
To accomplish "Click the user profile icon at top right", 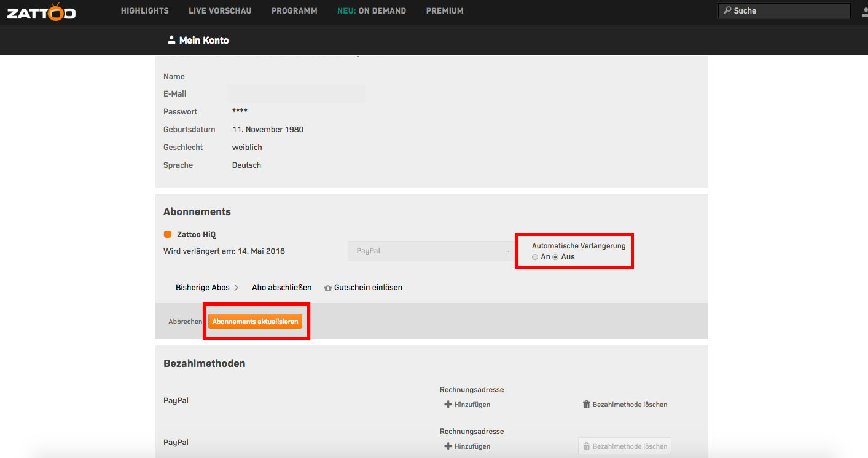I will [x=865, y=11].
